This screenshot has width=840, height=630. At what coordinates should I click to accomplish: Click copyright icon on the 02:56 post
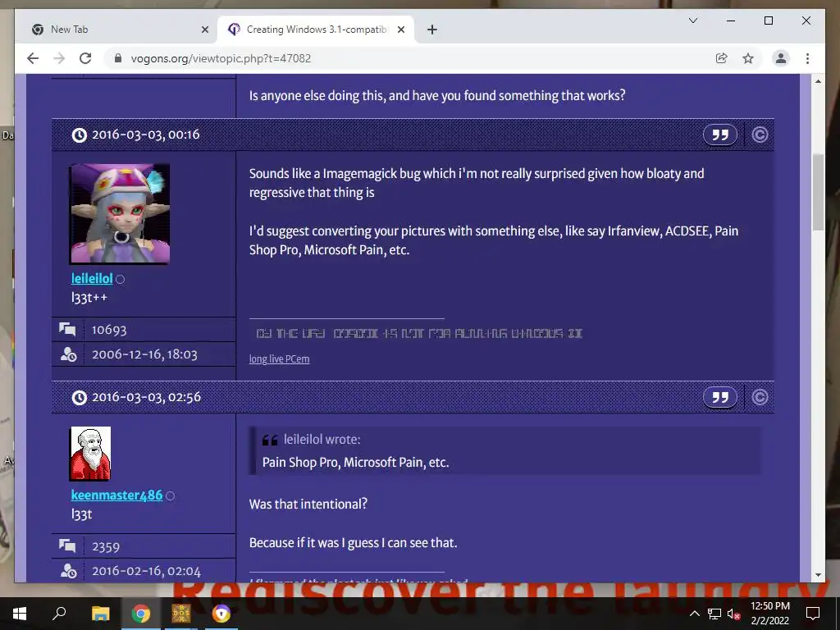click(x=760, y=397)
